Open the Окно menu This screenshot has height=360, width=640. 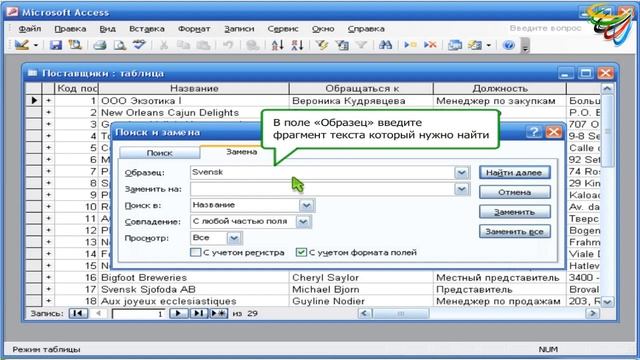323,29
